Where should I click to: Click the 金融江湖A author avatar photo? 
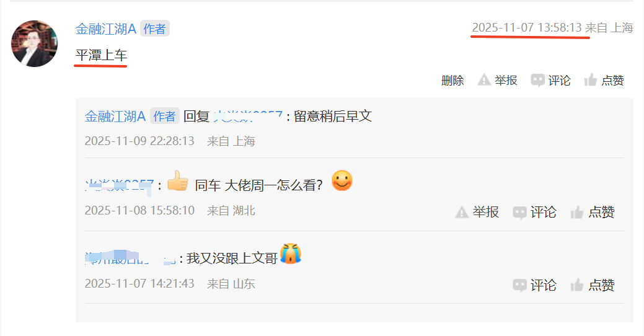(34, 43)
